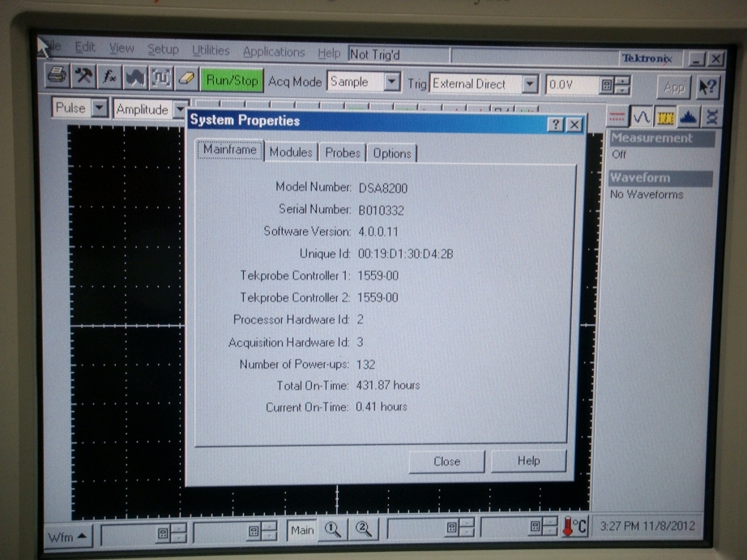The width and height of the screenshot is (747, 560).
Task: Open the Applications menu
Action: pyautogui.click(x=274, y=52)
